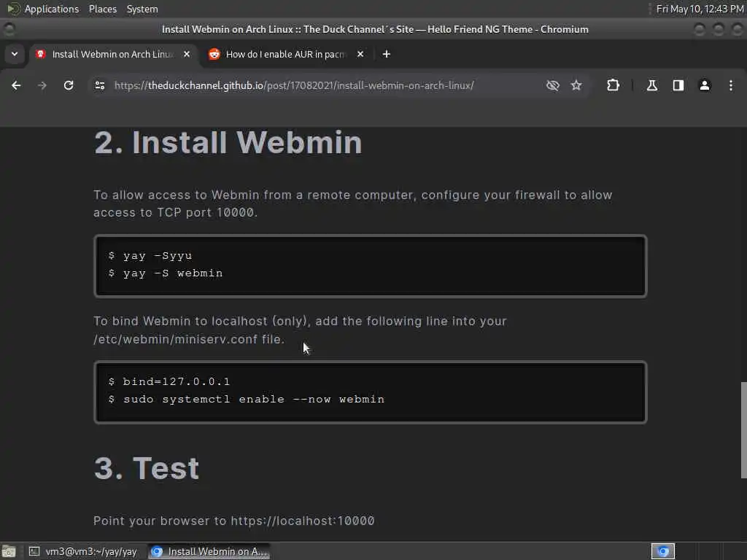The height and width of the screenshot is (560, 747).
Task: Close the How do I enable AUR tab
Action: tap(360, 54)
